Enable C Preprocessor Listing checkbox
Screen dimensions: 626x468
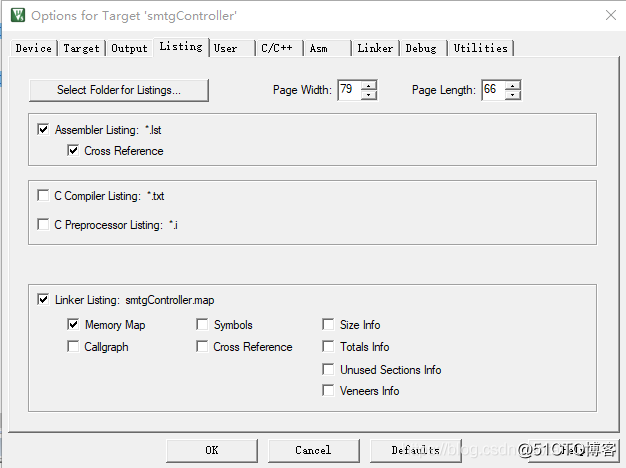pyautogui.click(x=43, y=224)
